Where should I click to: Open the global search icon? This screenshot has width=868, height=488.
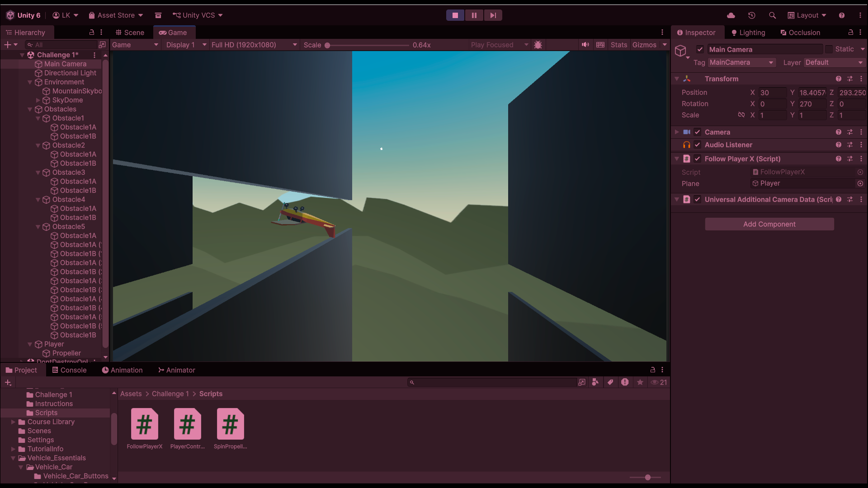click(773, 15)
